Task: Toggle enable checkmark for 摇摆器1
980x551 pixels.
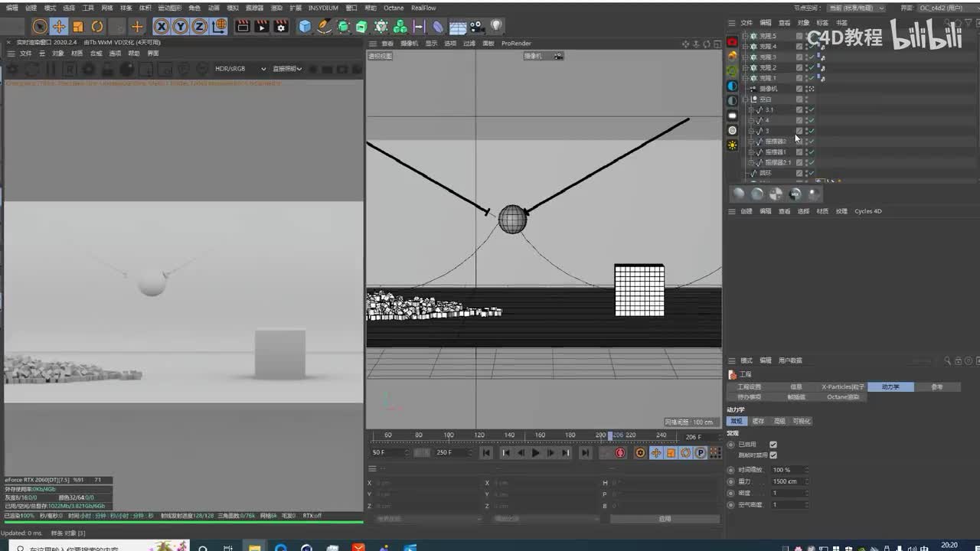Action: tap(811, 152)
